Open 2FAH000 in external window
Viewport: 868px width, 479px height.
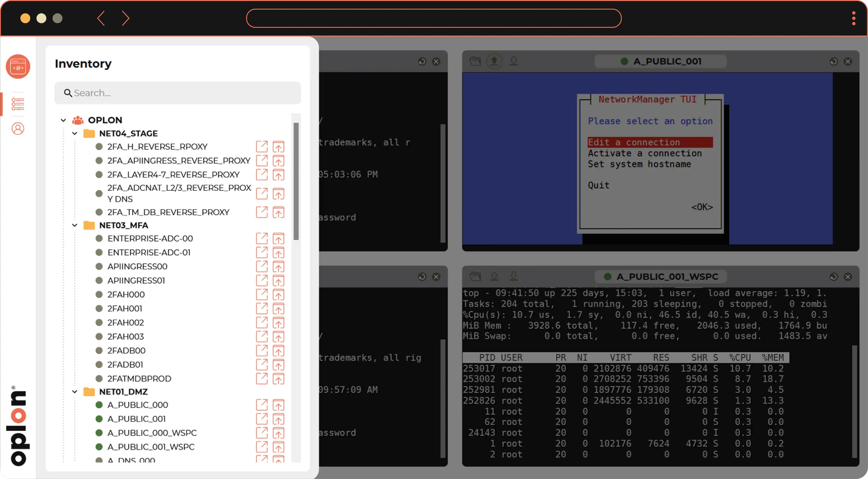[x=262, y=294]
